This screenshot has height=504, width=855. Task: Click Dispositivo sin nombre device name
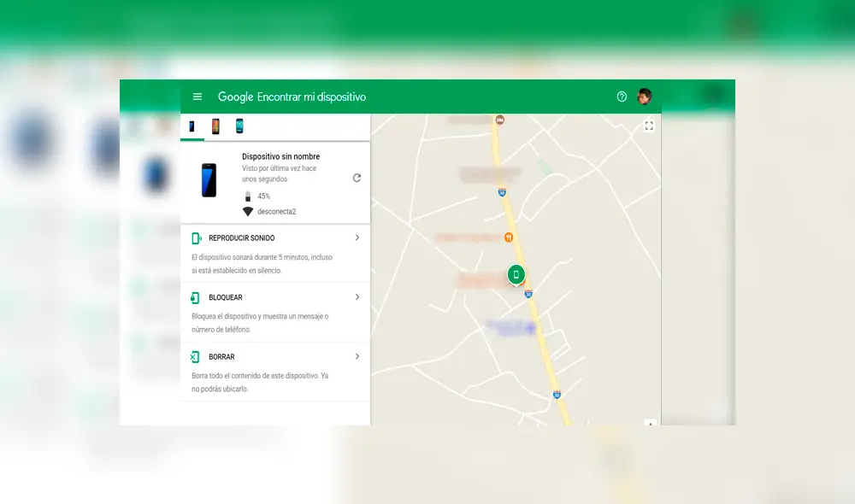282,156
